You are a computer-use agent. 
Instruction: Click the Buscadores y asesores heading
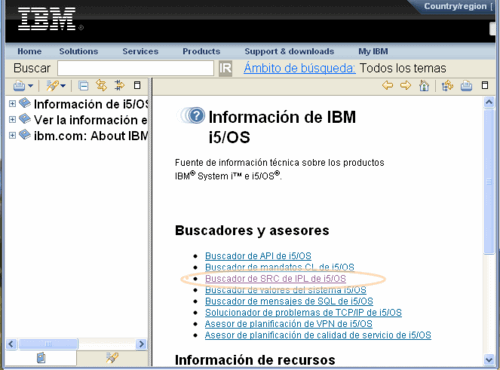coord(252,231)
